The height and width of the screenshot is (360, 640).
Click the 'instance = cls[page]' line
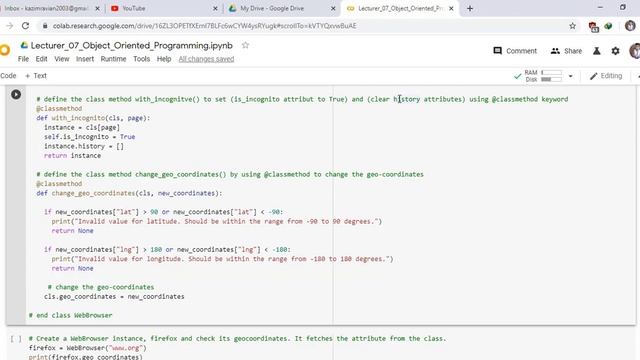(x=82, y=127)
